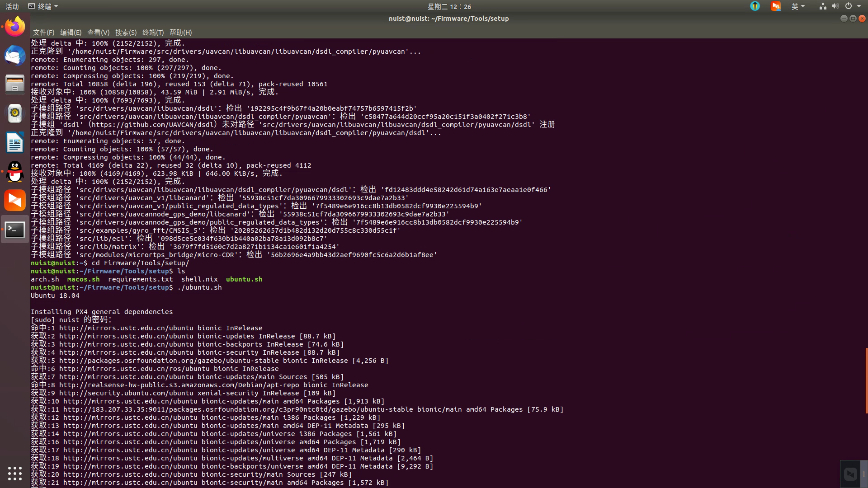The image size is (868, 488).
Task: Click the teal tray icon near the clock
Action: point(755,6)
